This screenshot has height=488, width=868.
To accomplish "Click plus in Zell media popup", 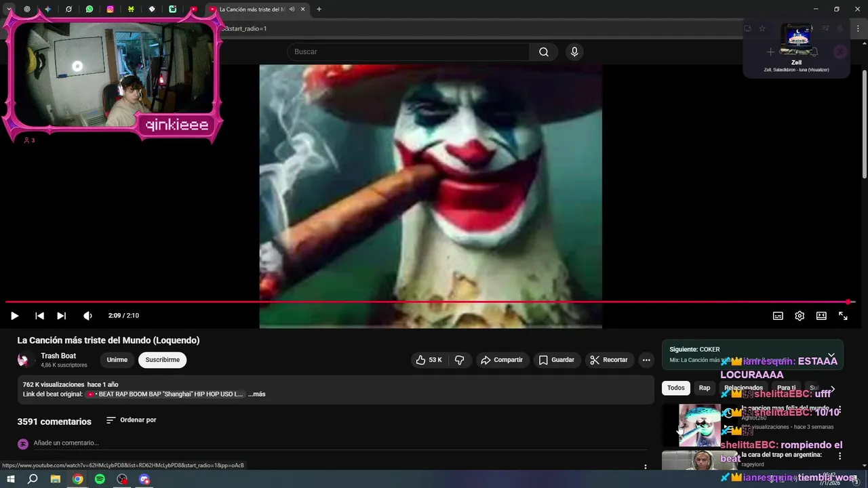I will tap(770, 52).
